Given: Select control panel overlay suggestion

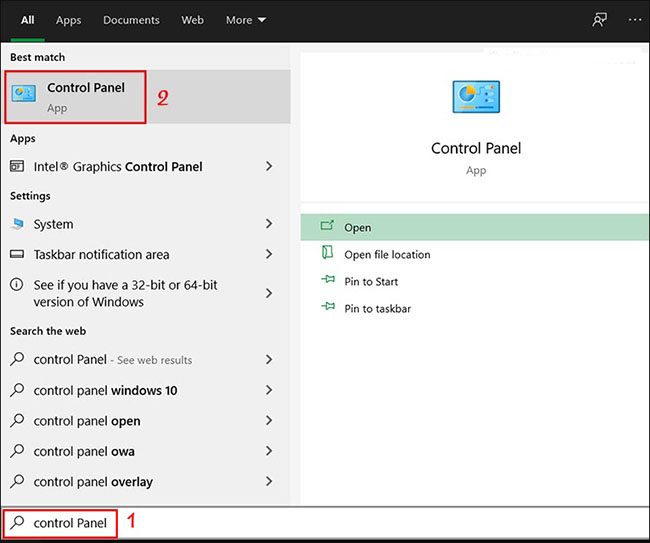Looking at the screenshot, I should pos(146,481).
